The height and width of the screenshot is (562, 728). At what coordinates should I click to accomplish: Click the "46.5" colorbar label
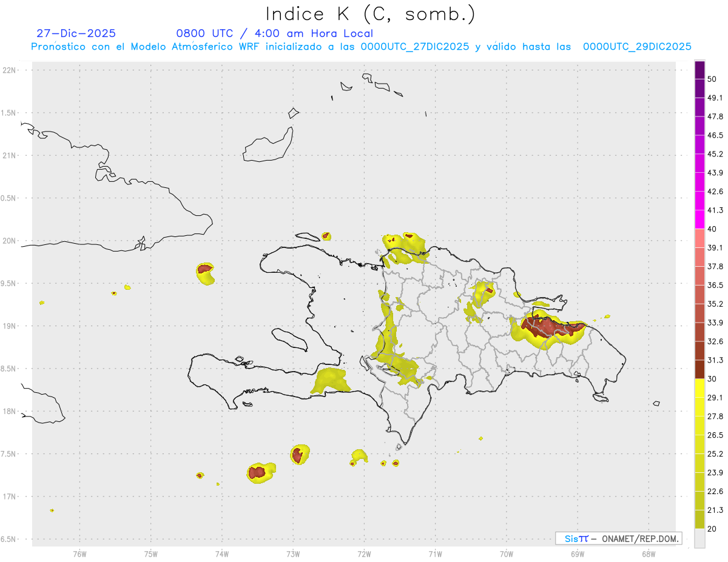pyautogui.click(x=715, y=135)
